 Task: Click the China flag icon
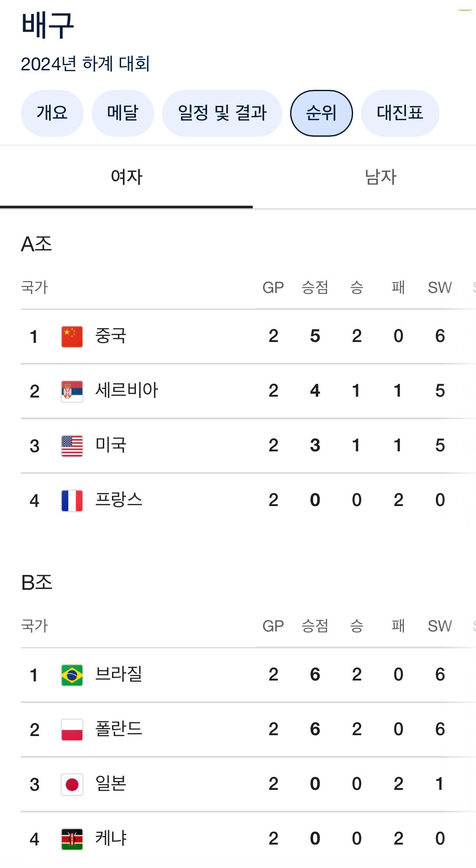(x=72, y=337)
